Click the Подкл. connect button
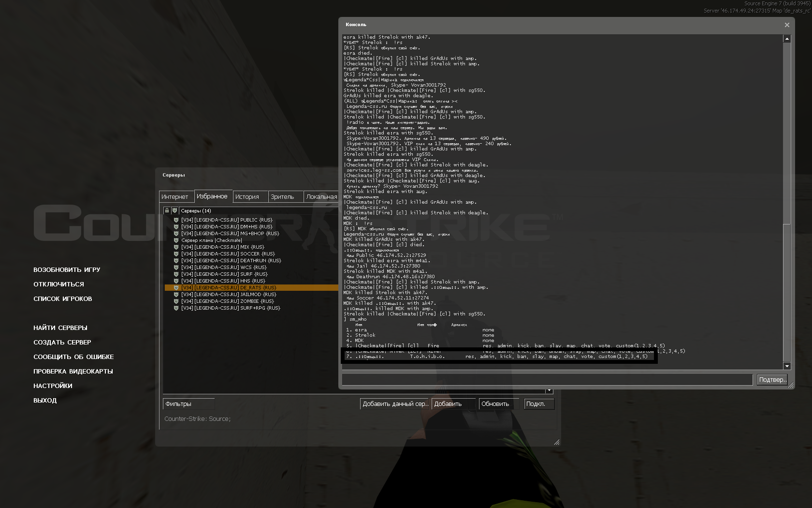The height and width of the screenshot is (508, 812). pos(539,404)
